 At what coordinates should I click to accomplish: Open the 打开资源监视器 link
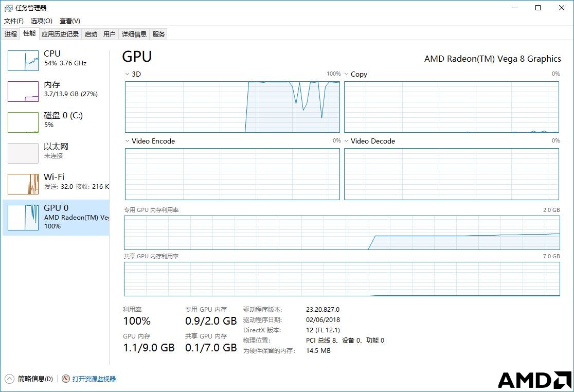coord(94,379)
